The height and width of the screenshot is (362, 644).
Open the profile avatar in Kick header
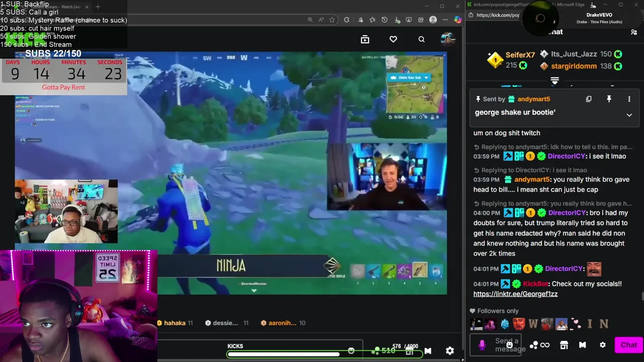(x=447, y=39)
